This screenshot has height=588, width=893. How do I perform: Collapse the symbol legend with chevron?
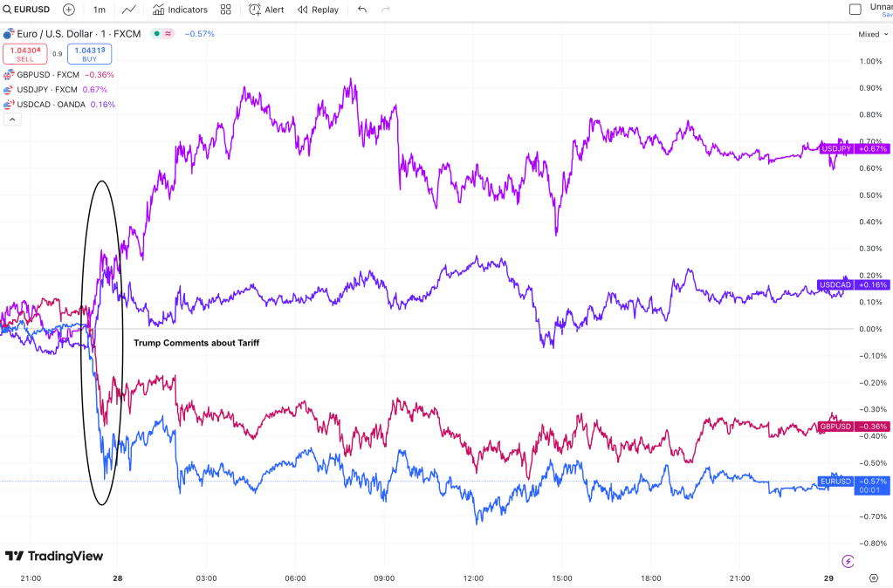tap(12, 120)
